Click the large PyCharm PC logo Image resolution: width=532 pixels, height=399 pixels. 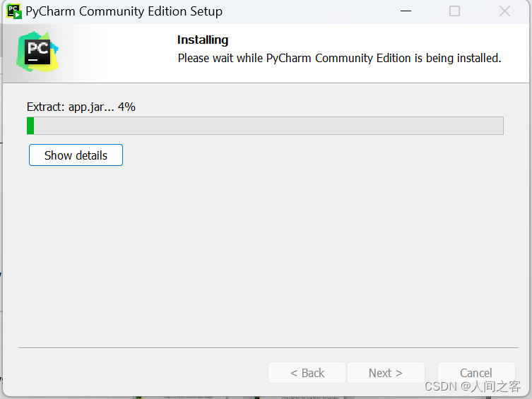tap(37, 52)
